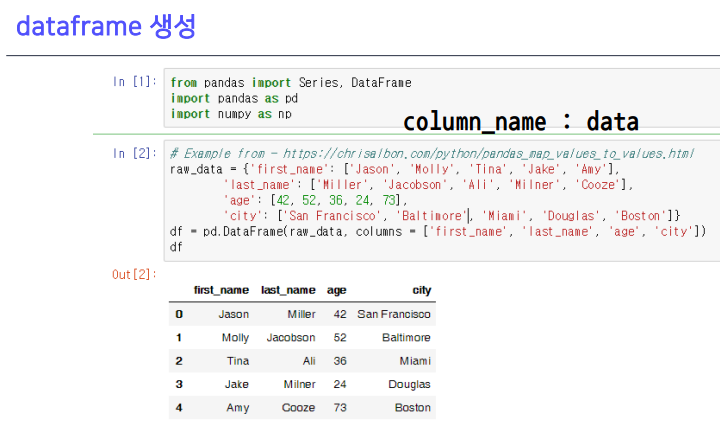Image resolution: width=720 pixels, height=429 pixels.
Task: Click the age value 52 cell
Action: tap(340, 338)
